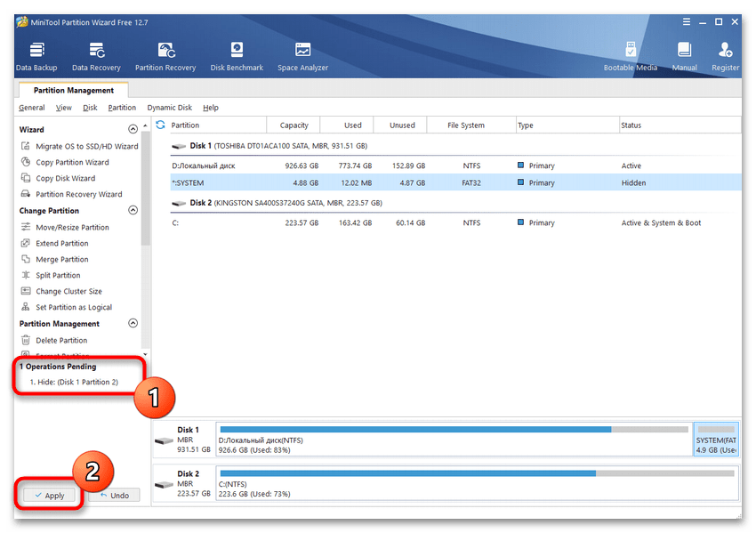Open the Space Analyzer tool

(x=302, y=56)
